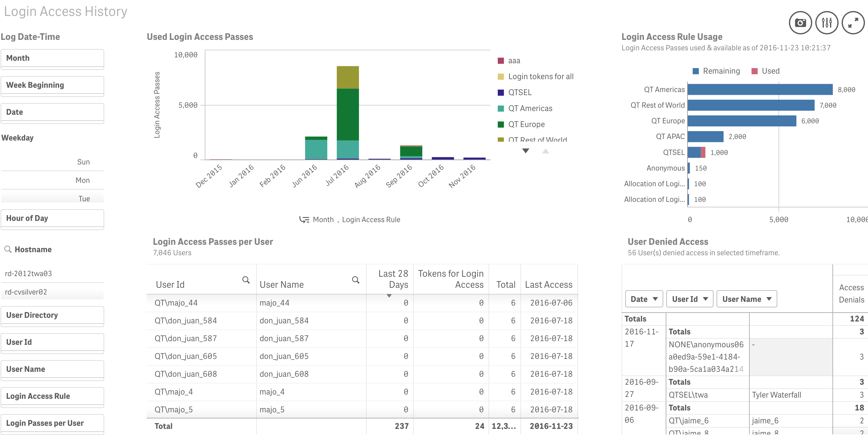Take a snapshot with the camera icon

click(800, 22)
